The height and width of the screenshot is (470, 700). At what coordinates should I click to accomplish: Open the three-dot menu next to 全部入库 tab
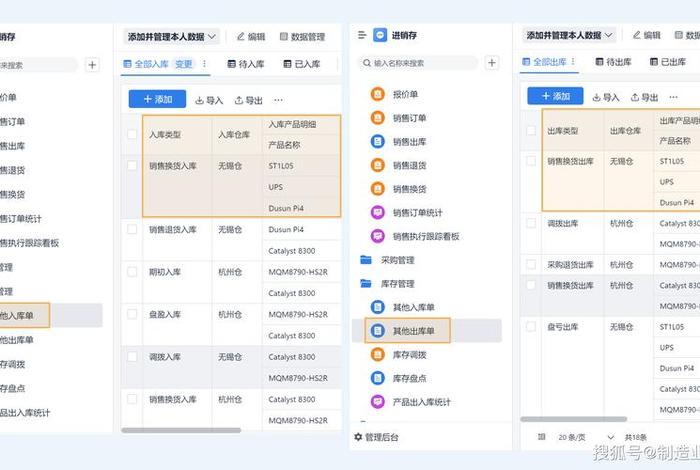pos(204,64)
